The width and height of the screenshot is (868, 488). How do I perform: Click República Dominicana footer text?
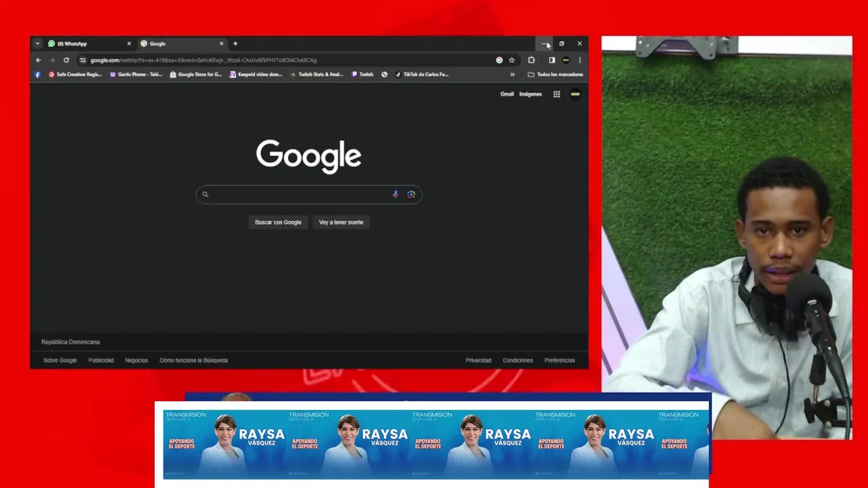tap(71, 342)
